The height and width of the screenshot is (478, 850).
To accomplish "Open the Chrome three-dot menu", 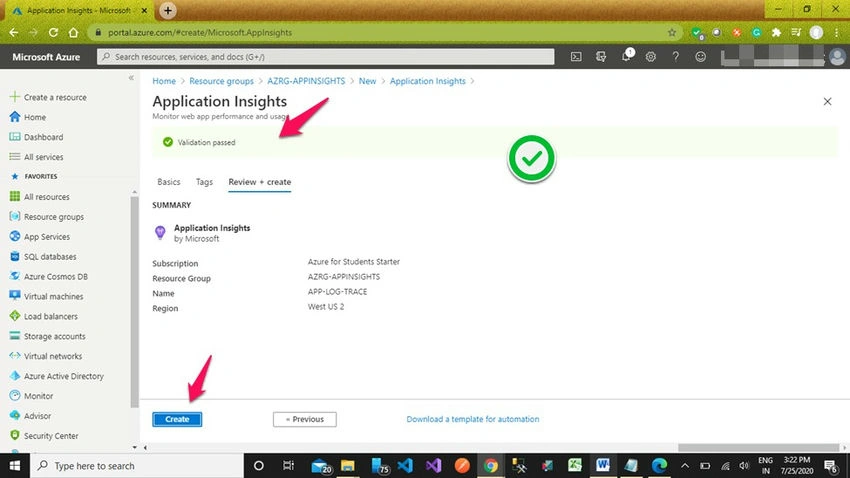I will coord(836,33).
